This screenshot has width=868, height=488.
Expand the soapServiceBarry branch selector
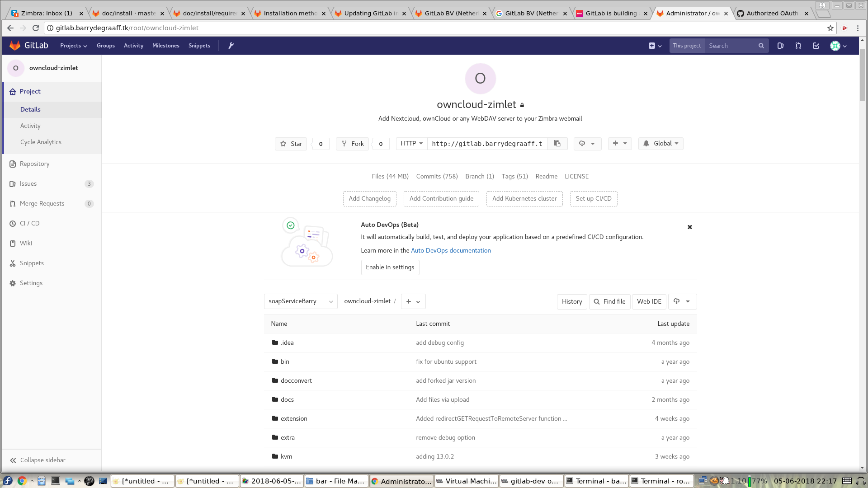[300, 301]
